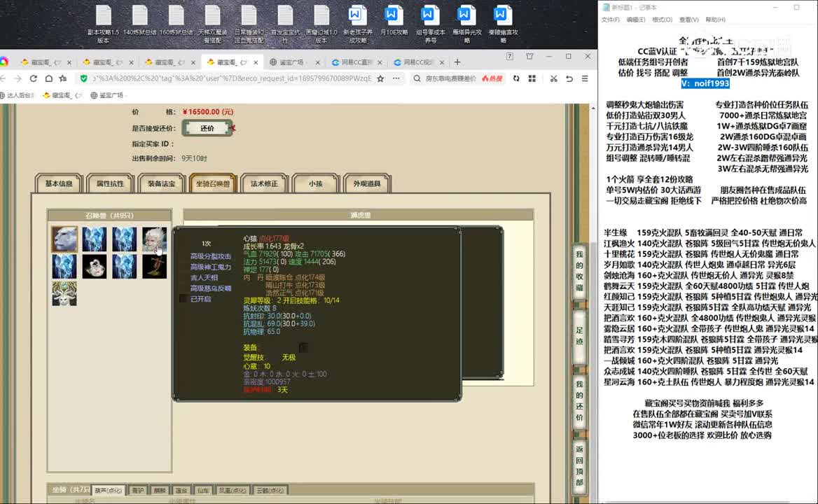Screen dimensions: 818x504
Task: Open the 属性抗性 tab
Action: coord(110,183)
